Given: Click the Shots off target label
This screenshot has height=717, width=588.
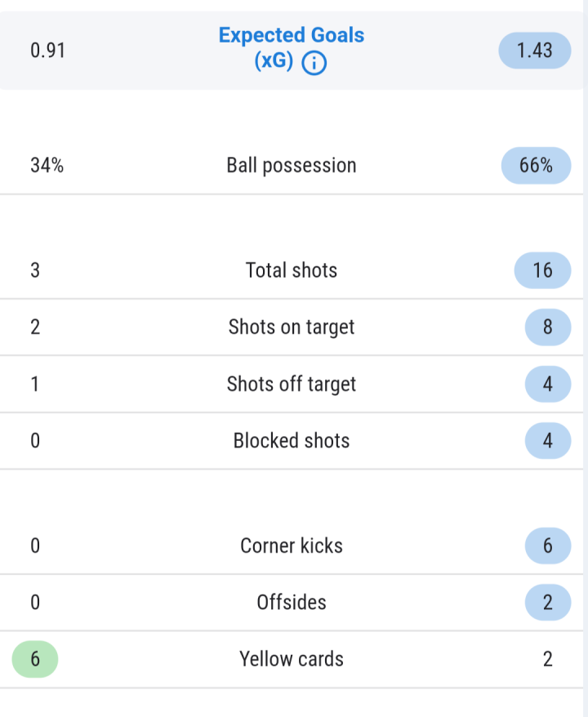Looking at the screenshot, I should (292, 384).
